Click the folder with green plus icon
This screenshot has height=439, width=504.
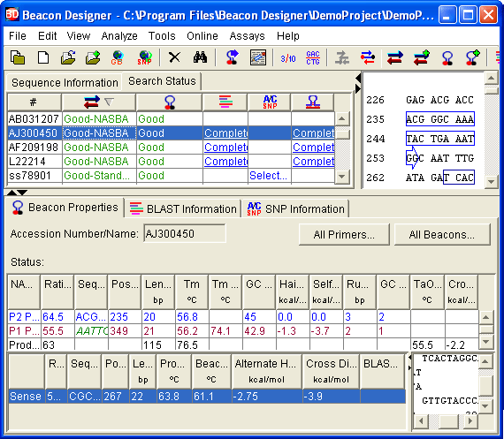tap(93, 58)
